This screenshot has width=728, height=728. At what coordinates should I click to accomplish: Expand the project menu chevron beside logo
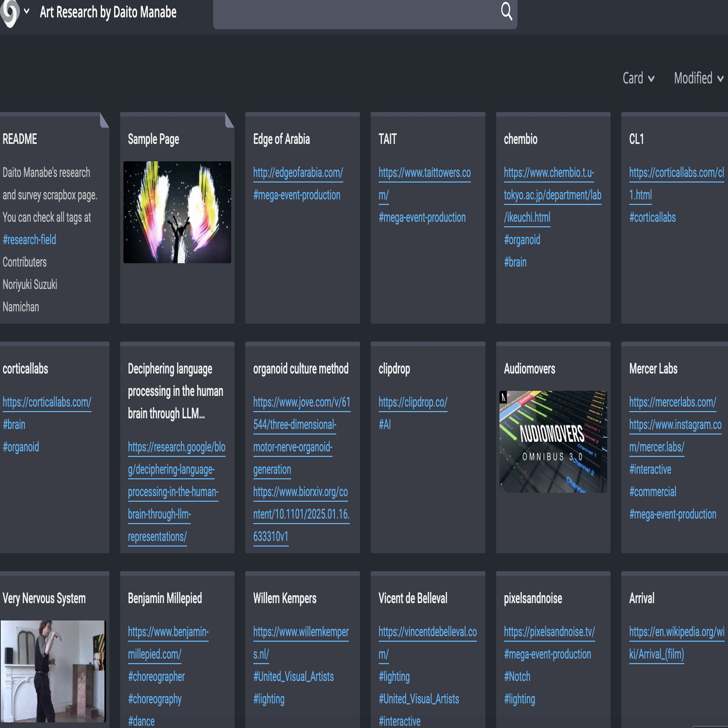pos(26,11)
